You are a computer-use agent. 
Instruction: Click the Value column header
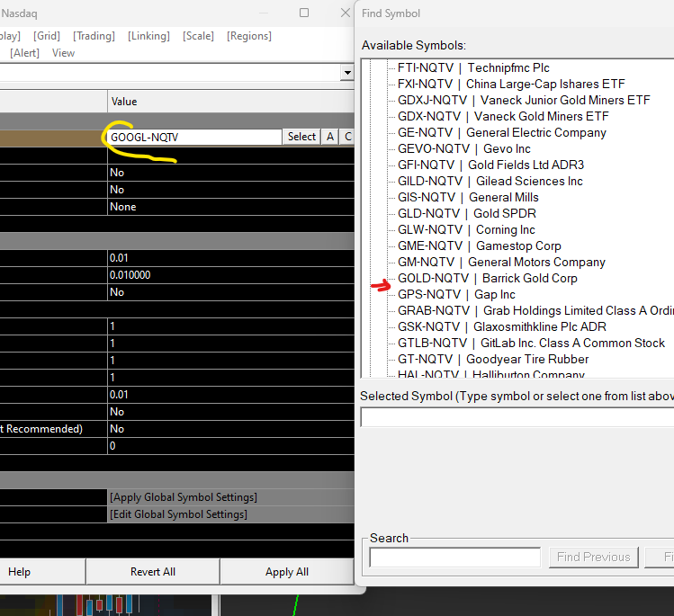pos(231,102)
